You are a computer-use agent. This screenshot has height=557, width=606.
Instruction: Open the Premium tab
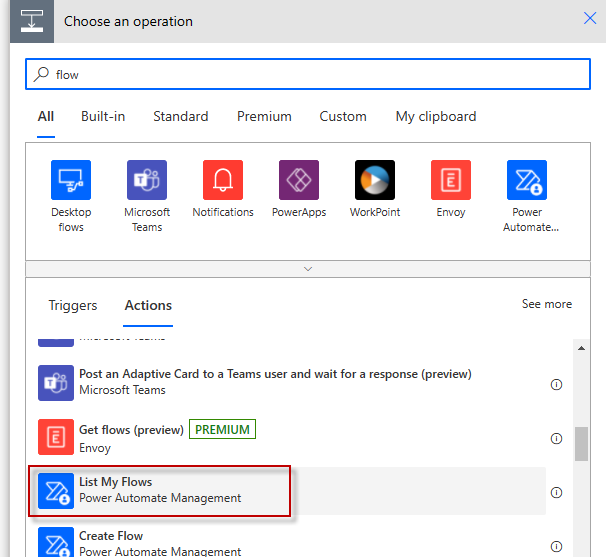(x=264, y=116)
